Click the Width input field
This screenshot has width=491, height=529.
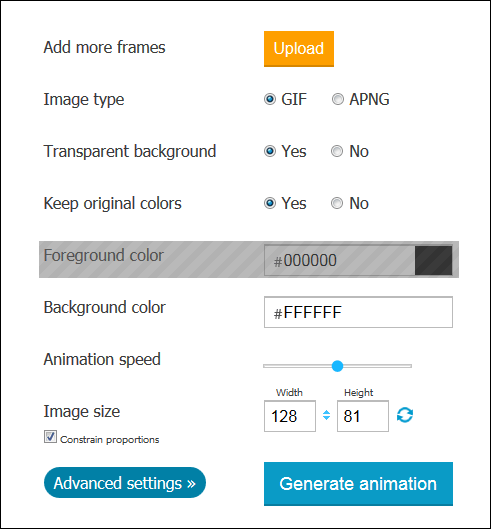click(290, 416)
